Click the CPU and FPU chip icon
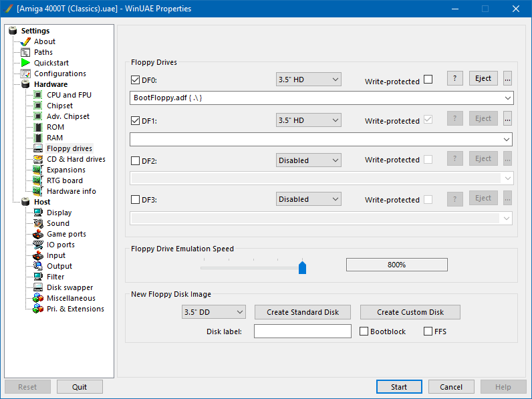Image resolution: width=532 pixels, height=399 pixels. (x=38, y=95)
